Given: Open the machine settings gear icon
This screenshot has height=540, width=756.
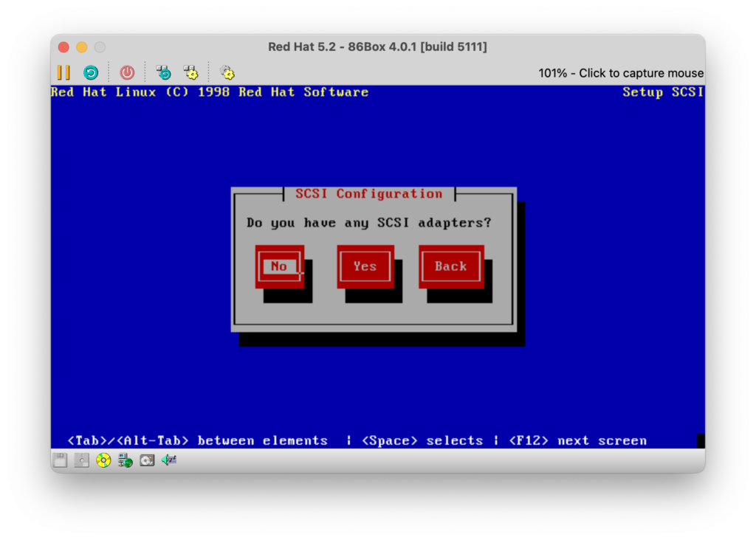Looking at the screenshot, I should point(227,73).
